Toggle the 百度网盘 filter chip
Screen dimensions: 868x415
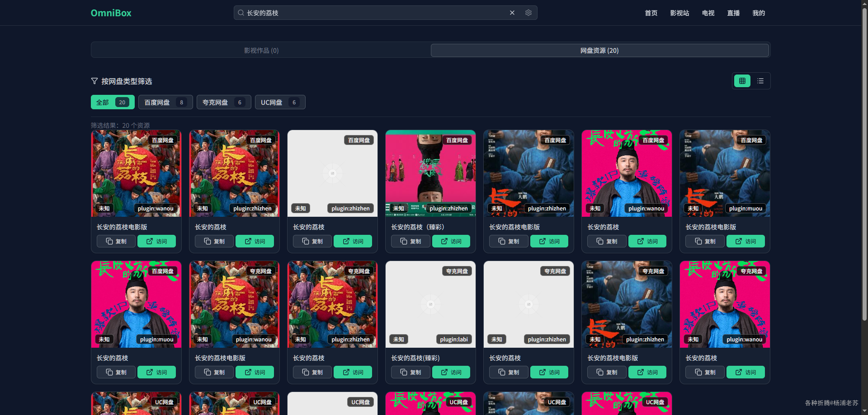click(x=165, y=102)
